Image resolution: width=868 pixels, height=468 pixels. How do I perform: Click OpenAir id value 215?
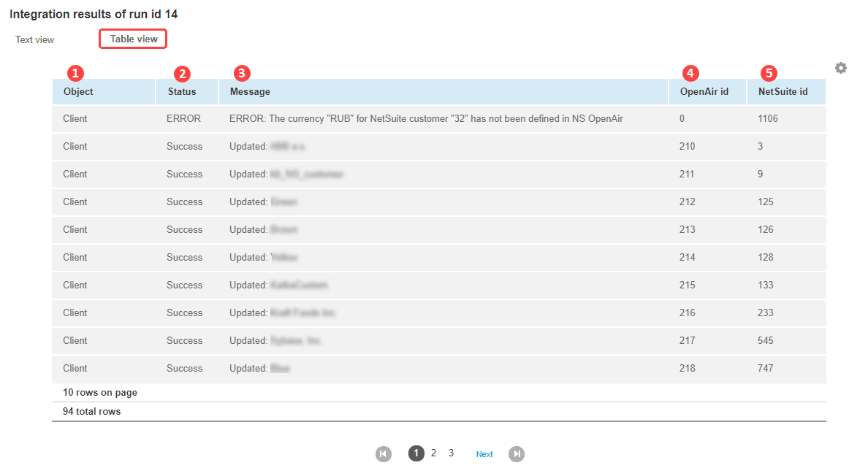(687, 285)
